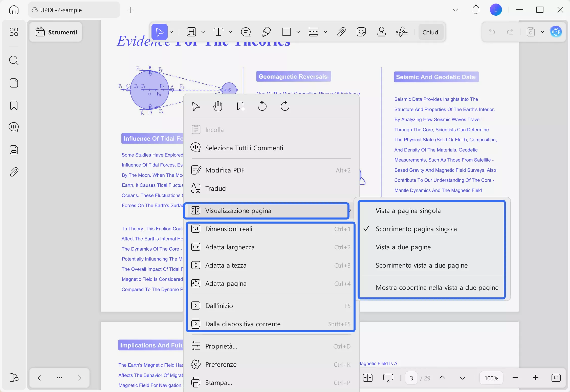Viewport: 570px width, 392px height.
Task: Open the bookmarks panel in sidebar
Action: click(14, 105)
